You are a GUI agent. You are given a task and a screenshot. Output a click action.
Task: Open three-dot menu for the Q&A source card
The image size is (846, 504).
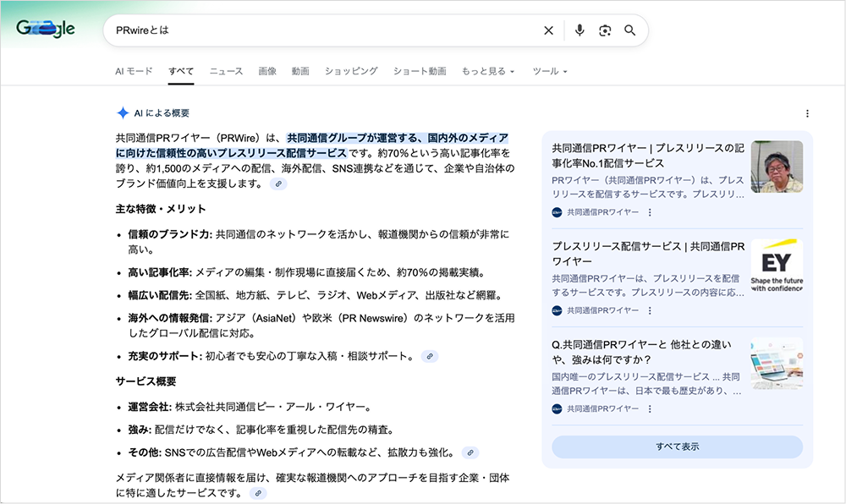pyautogui.click(x=650, y=408)
